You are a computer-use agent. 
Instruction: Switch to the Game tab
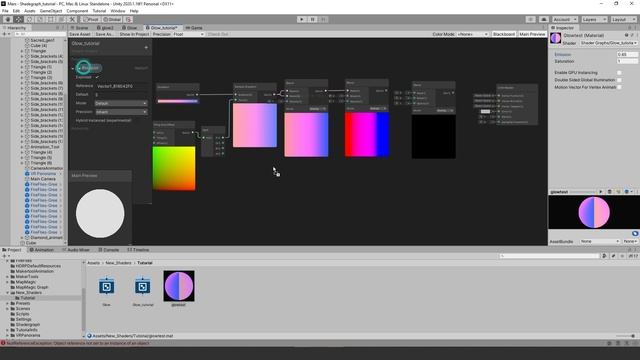click(x=195, y=28)
